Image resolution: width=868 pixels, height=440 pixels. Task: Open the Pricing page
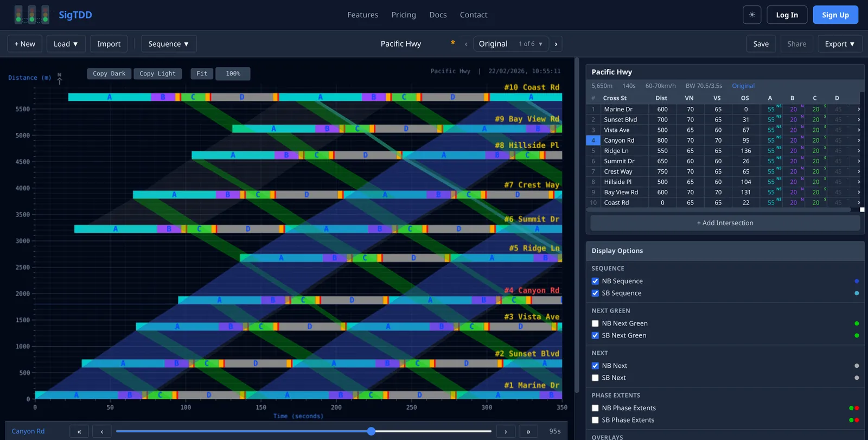point(404,15)
